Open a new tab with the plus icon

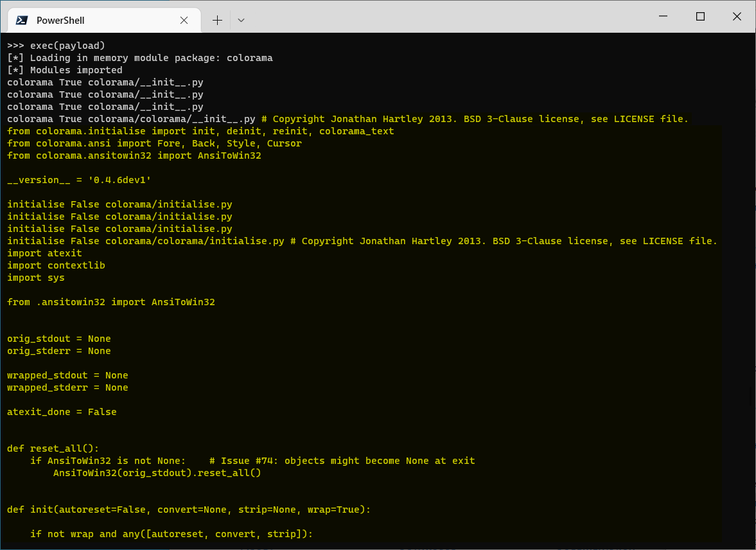click(x=217, y=20)
